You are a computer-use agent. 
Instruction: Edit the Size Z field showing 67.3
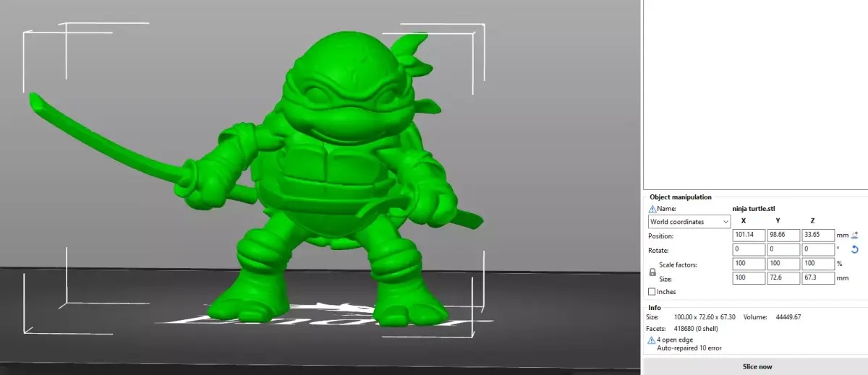pyautogui.click(x=818, y=278)
